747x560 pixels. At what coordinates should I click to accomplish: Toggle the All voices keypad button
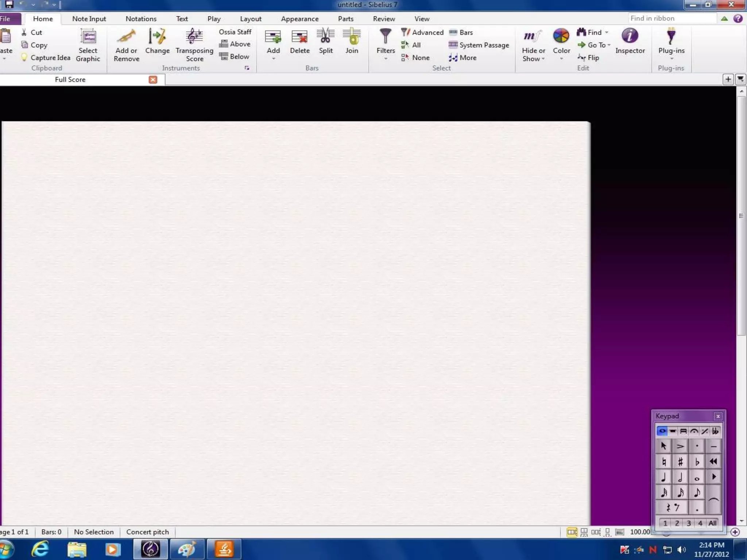(x=712, y=523)
